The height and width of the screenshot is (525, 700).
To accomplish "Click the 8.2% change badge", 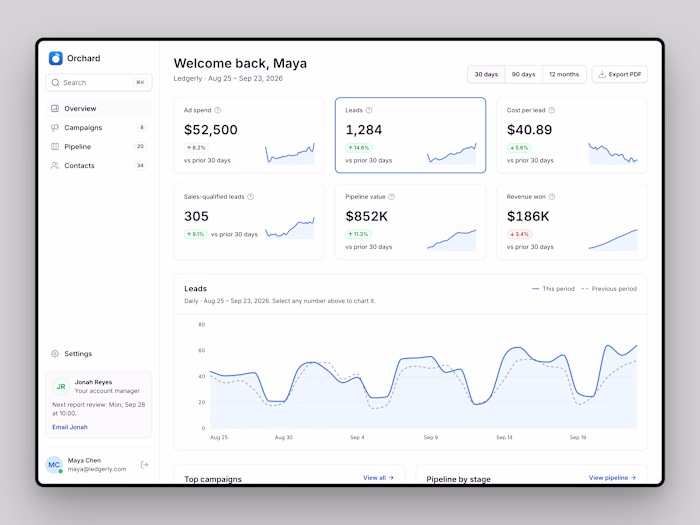I will click(x=196, y=148).
